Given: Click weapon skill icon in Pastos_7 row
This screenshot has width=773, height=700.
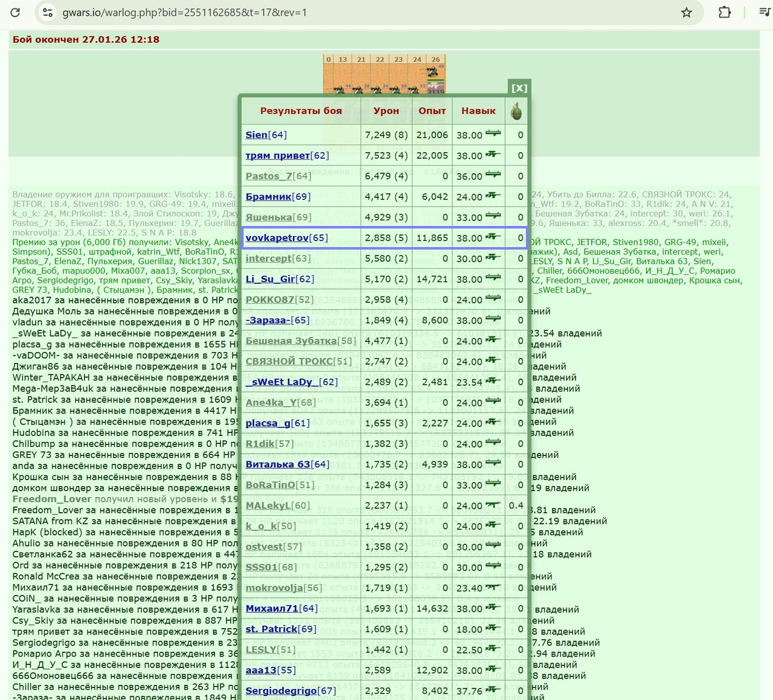Looking at the screenshot, I should (x=493, y=175).
